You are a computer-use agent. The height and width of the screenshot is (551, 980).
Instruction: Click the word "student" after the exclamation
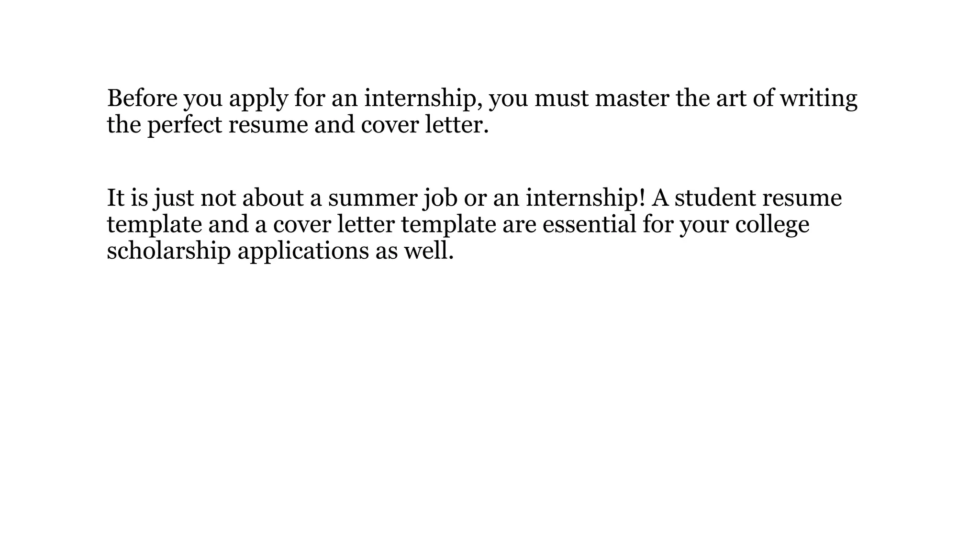715,198
